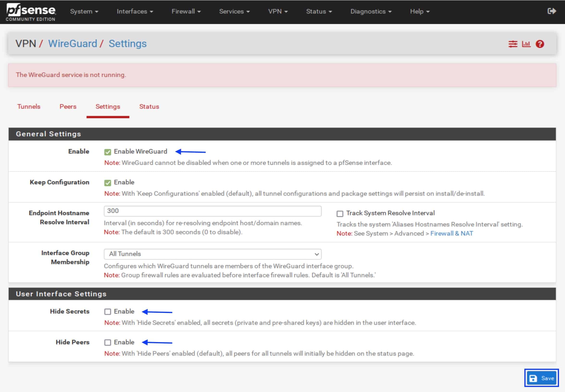This screenshot has height=392, width=565.
Task: Open the Diagnostics dropdown menu
Action: (371, 11)
